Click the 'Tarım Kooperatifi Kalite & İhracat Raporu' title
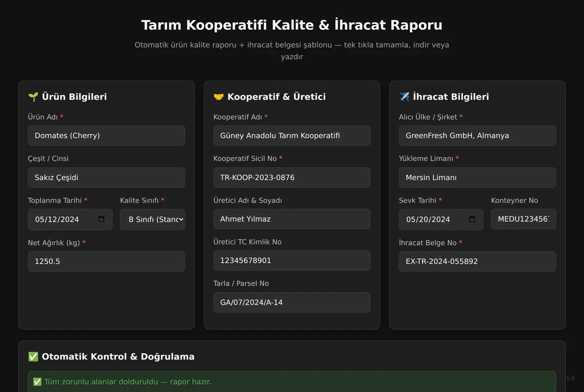The width and height of the screenshot is (584, 392). tap(292, 25)
